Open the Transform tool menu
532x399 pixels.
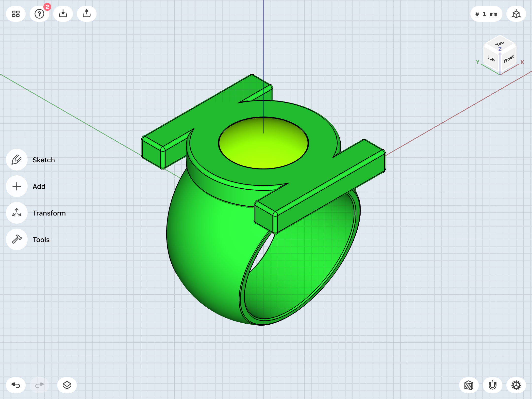pos(17,213)
